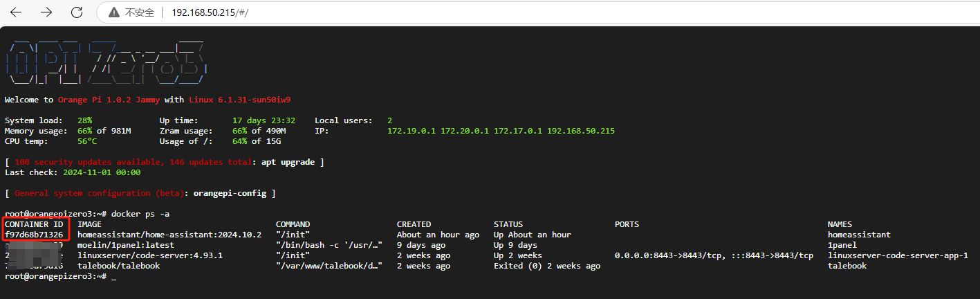Click image homeassistant/home-assistant:2024.10.2

coord(169,235)
